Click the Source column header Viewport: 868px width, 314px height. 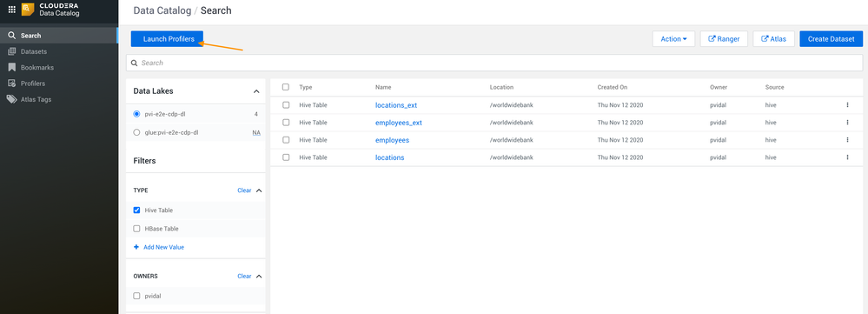(774, 88)
